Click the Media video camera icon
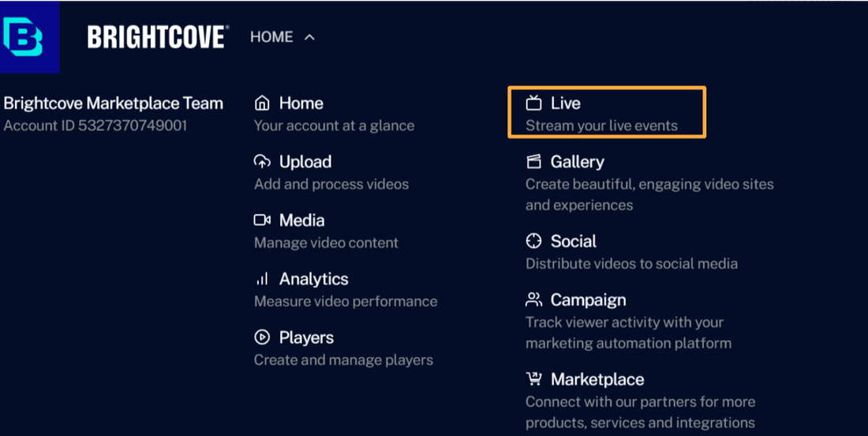The width and height of the screenshot is (868, 436). pyautogui.click(x=262, y=220)
